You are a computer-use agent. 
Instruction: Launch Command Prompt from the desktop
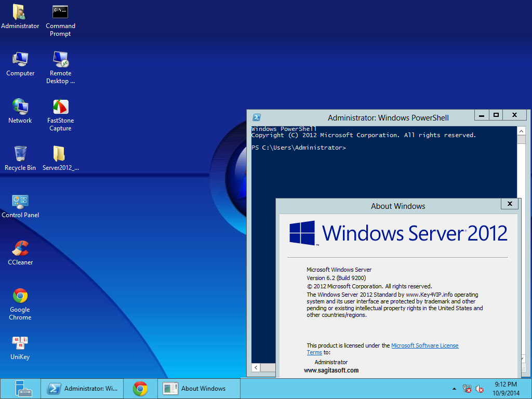(x=60, y=20)
